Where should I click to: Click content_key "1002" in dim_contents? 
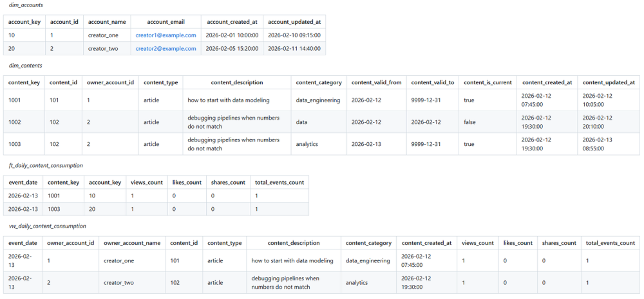click(x=15, y=122)
